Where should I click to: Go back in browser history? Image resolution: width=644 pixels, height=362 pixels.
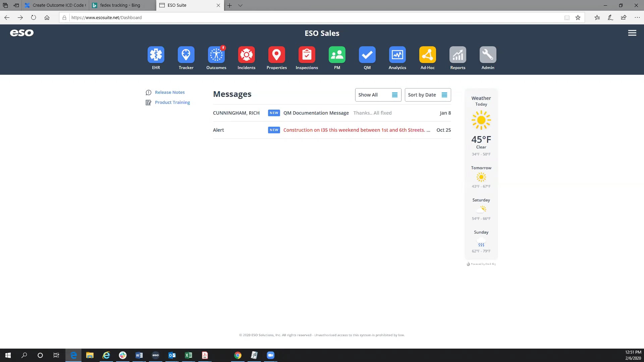click(7, 17)
